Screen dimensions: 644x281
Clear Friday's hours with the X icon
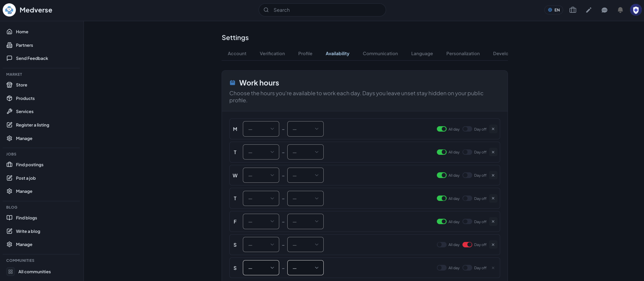[x=493, y=221]
